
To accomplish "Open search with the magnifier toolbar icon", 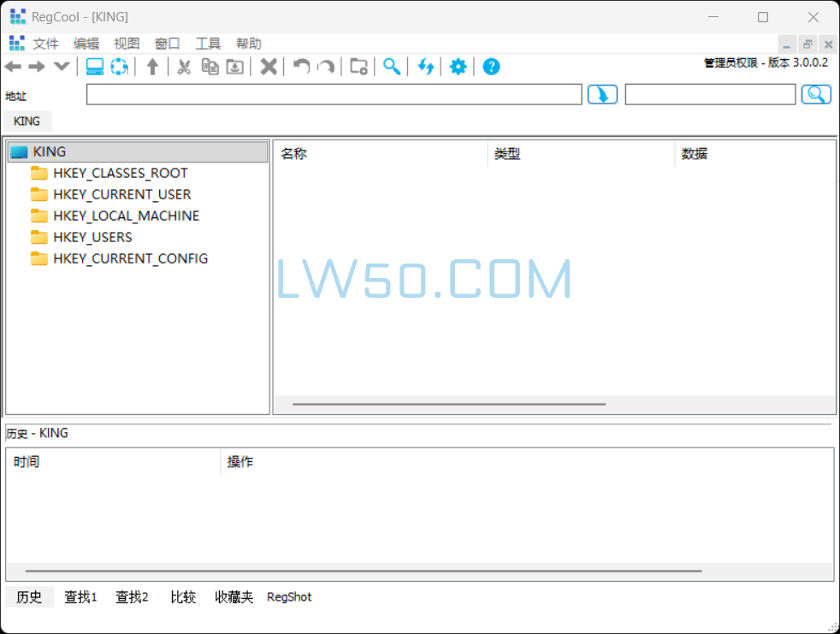I will pos(392,66).
